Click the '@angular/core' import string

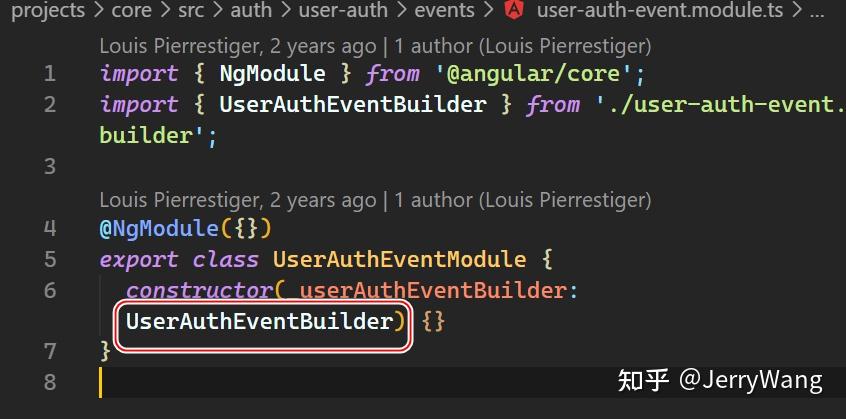pyautogui.click(x=533, y=74)
